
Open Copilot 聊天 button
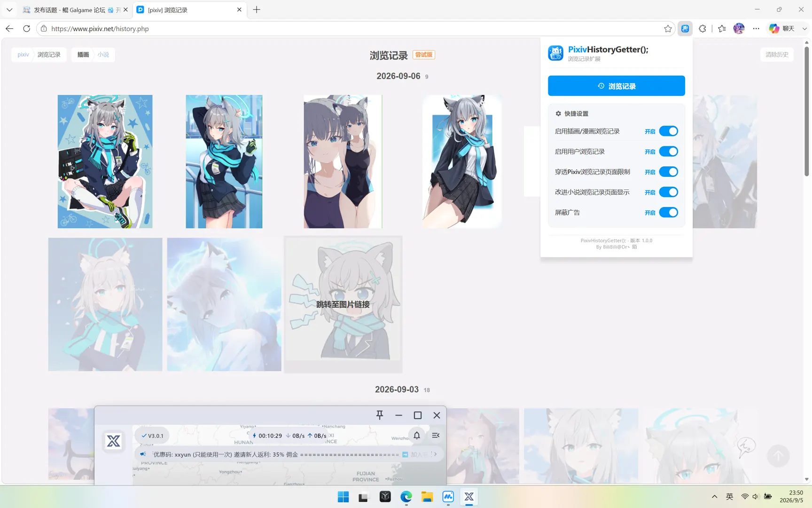click(x=782, y=29)
